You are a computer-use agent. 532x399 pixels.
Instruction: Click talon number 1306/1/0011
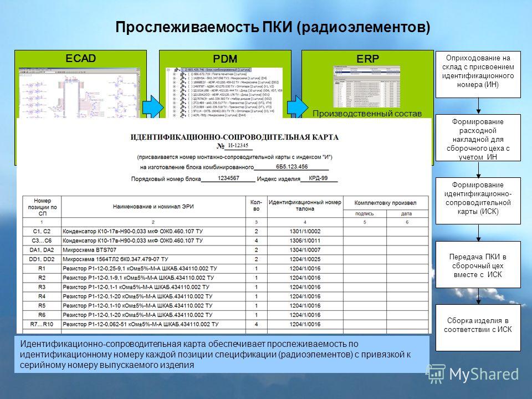tap(305, 241)
